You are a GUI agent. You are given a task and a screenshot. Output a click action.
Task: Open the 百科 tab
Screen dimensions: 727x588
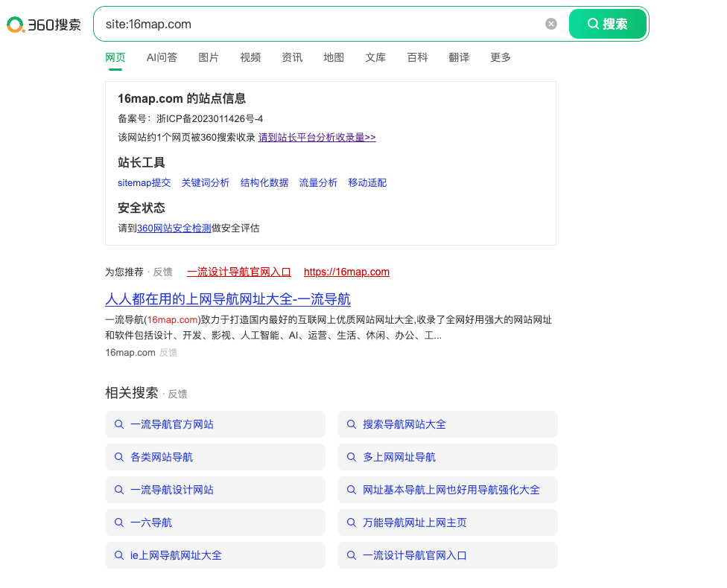point(417,57)
